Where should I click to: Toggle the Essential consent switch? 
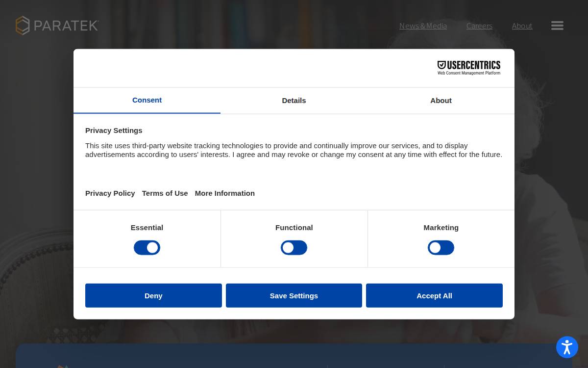pyautogui.click(x=147, y=248)
